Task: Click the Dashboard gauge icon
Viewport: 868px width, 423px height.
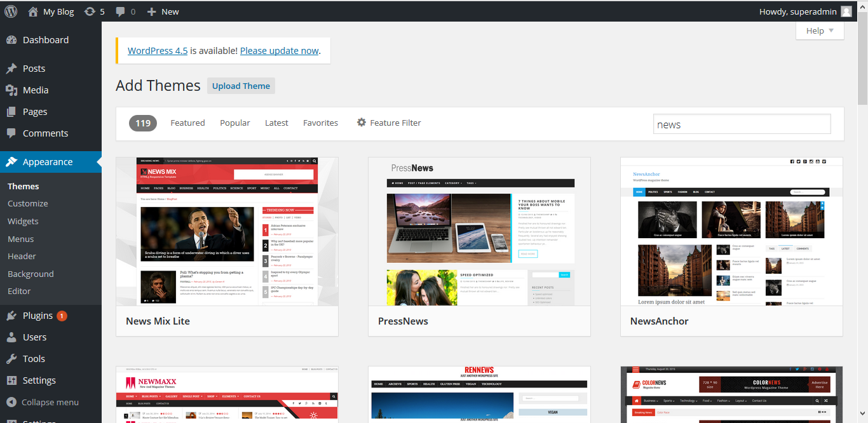Action: pos(11,40)
